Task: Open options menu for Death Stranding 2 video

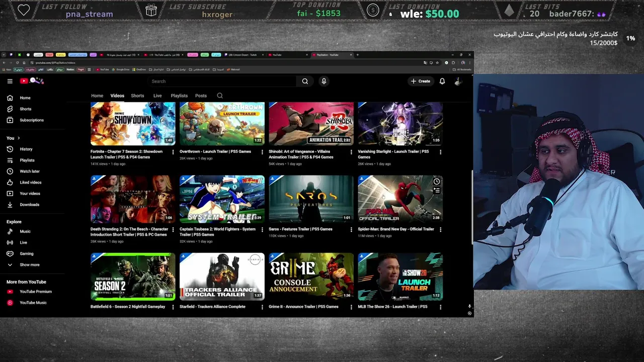Action: click(173, 229)
